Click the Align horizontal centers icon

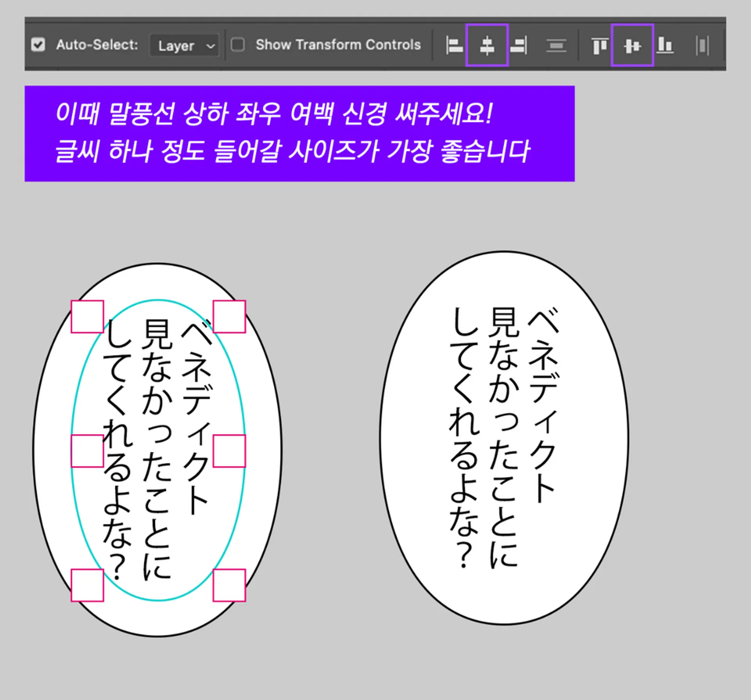[487, 45]
